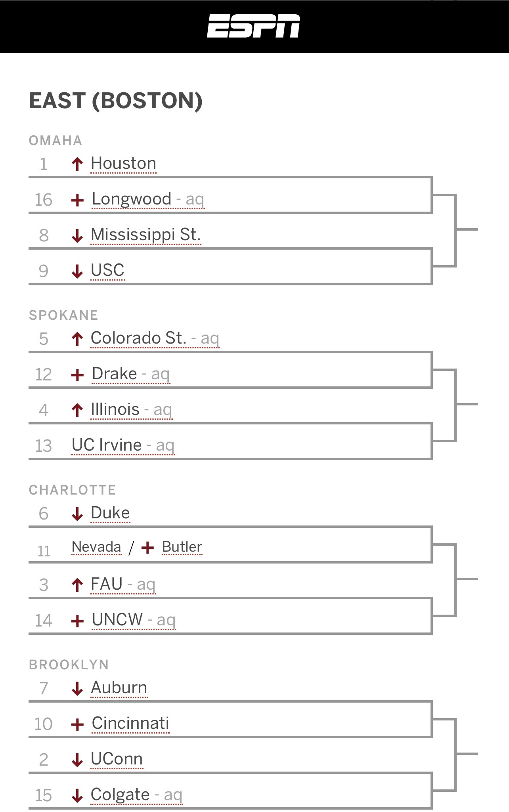Click the plus icon beside Longwood
Screen dimensions: 509x812
[77, 200]
